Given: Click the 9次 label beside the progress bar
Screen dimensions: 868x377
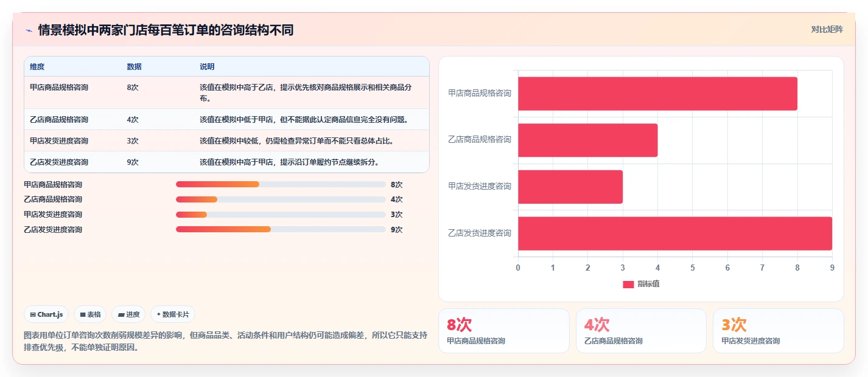Looking at the screenshot, I should (x=397, y=230).
